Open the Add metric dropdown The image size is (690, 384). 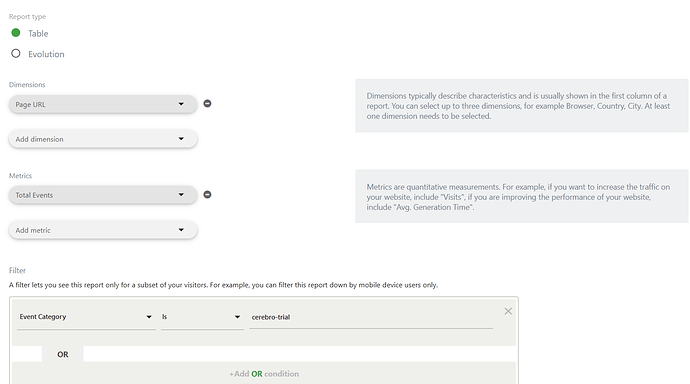pos(103,230)
